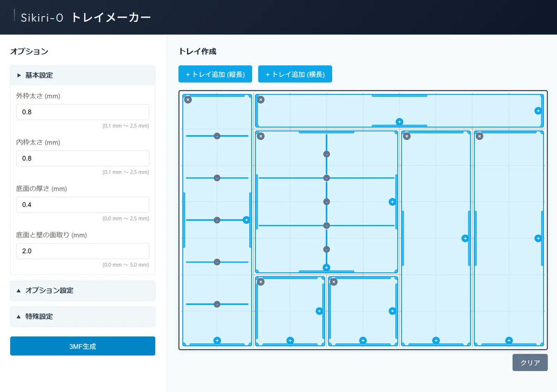Remove lower horizontal divider in the center tray

[327, 226]
